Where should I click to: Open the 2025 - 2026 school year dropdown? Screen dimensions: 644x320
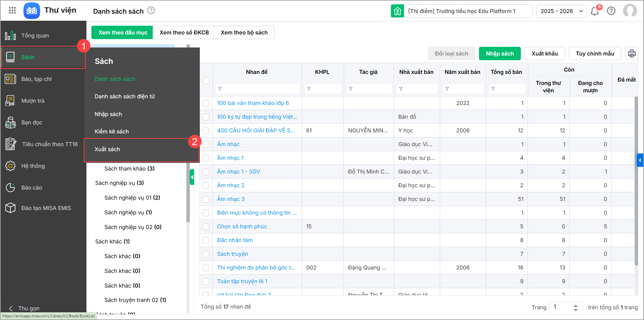(561, 11)
